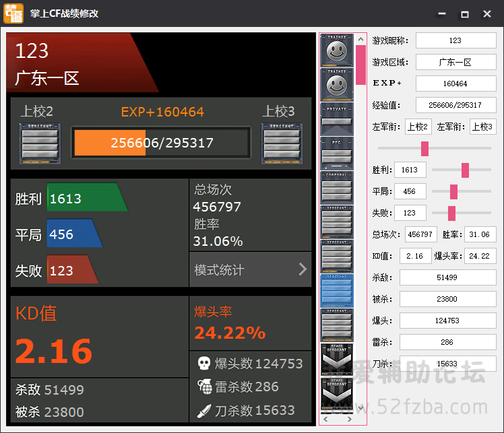This screenshot has height=433, width=504.
Task: Select the Private rank icon in list
Action: point(336,119)
